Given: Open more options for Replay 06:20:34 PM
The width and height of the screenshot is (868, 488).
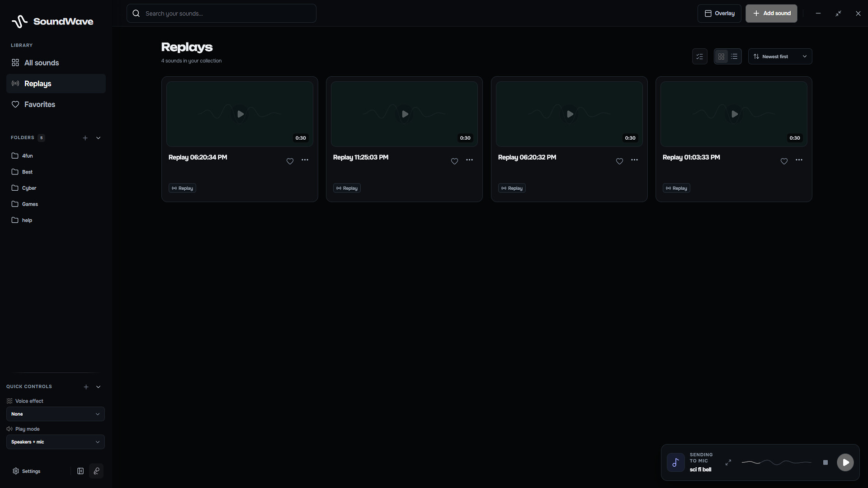Looking at the screenshot, I should pyautogui.click(x=305, y=160).
